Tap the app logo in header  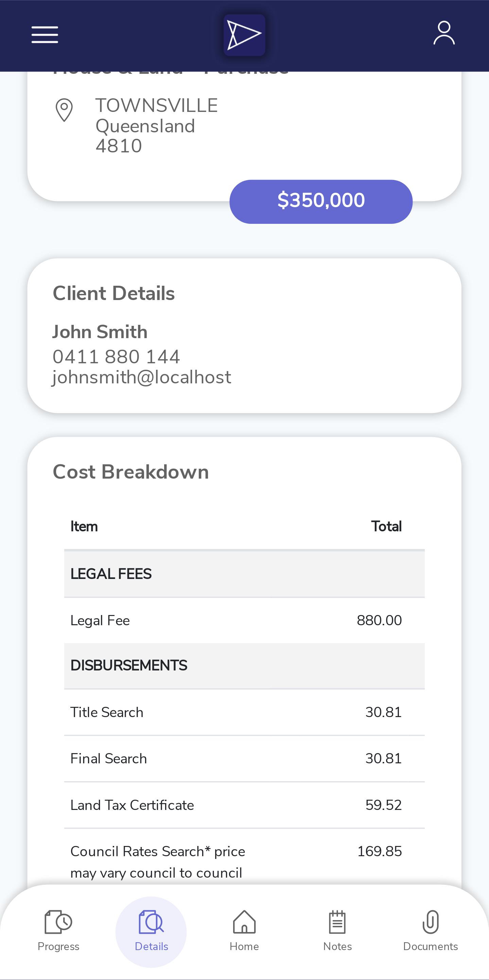(244, 35)
